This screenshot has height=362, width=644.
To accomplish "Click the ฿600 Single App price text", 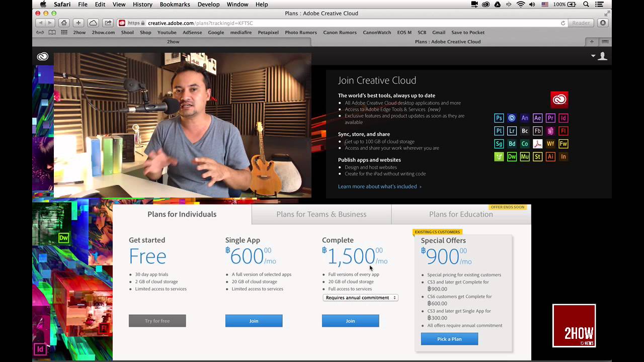I will click(251, 256).
